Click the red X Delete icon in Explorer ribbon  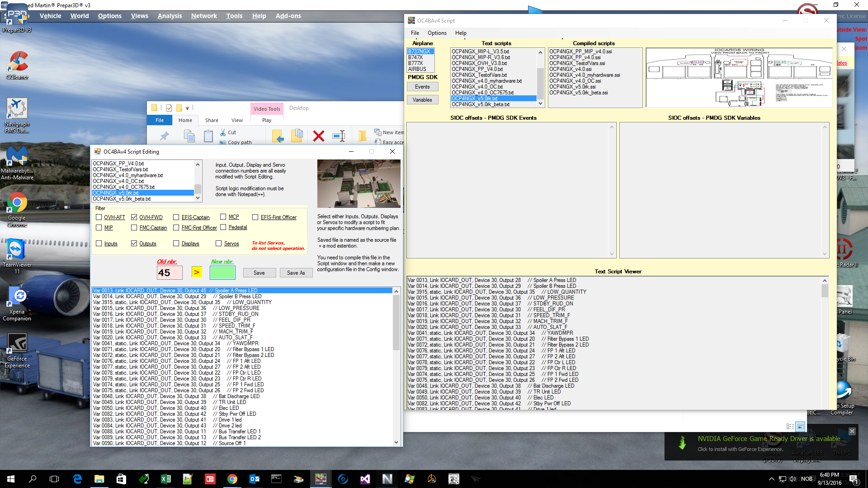[318, 136]
